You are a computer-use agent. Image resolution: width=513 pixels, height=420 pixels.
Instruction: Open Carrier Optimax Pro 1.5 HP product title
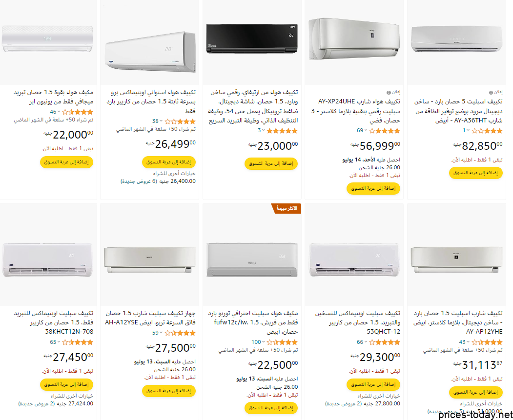(x=151, y=101)
